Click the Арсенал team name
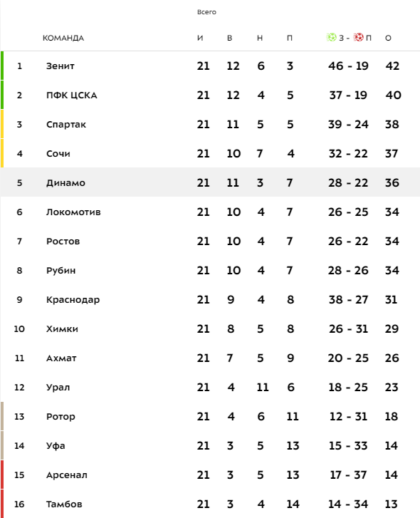Screen dimensions: 420x518 pyautogui.click(x=67, y=475)
